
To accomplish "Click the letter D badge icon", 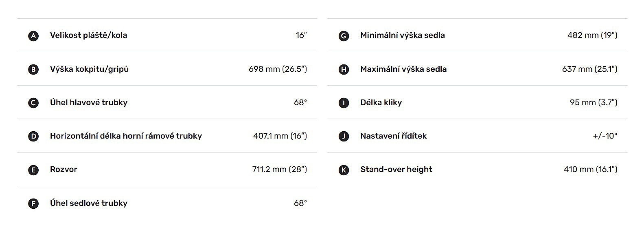I will (x=33, y=136).
